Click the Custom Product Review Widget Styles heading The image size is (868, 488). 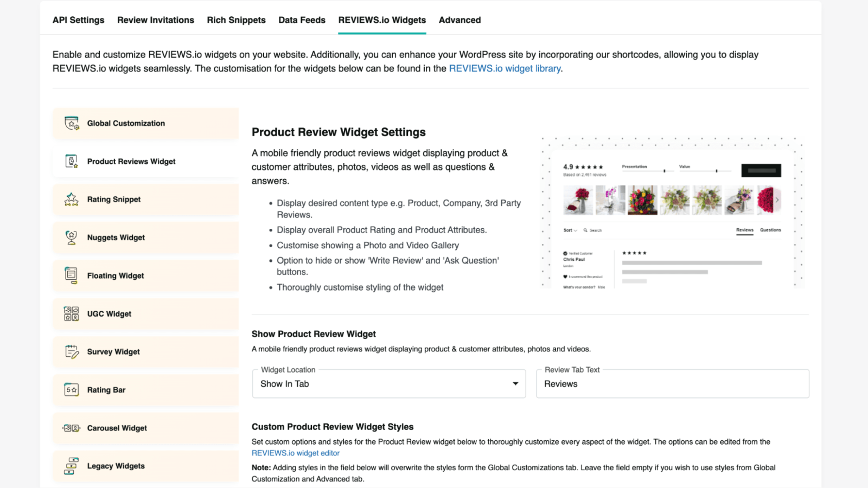333,427
